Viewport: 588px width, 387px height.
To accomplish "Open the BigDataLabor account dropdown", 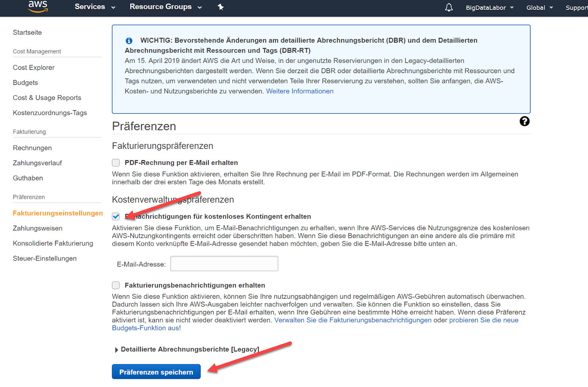I will point(490,8).
